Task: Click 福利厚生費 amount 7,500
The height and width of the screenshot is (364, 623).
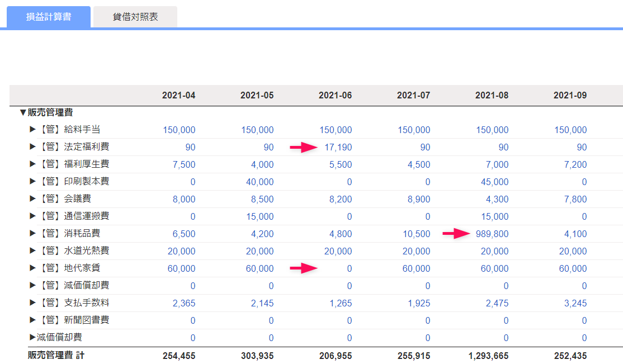Action: [184, 164]
